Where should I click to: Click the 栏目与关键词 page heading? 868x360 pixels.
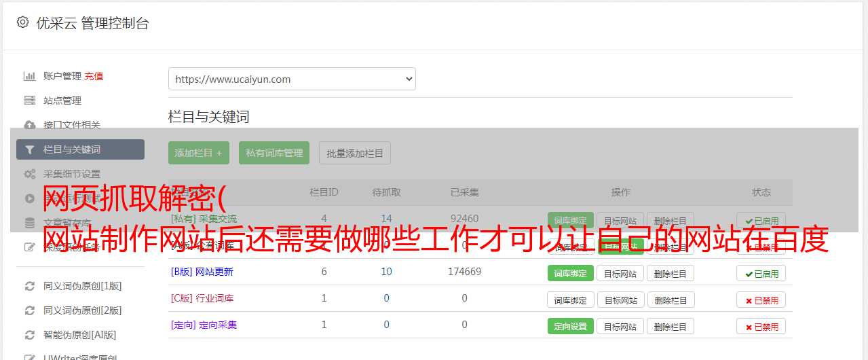coord(208,117)
